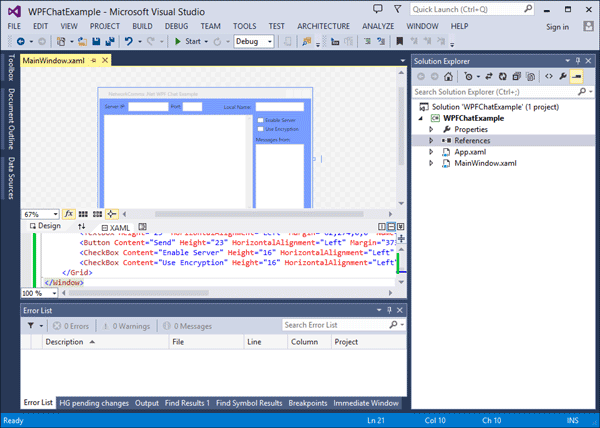Viewport: 600px width, 428px height.
Task: Open the Debug configuration dropdown
Action: click(255, 42)
